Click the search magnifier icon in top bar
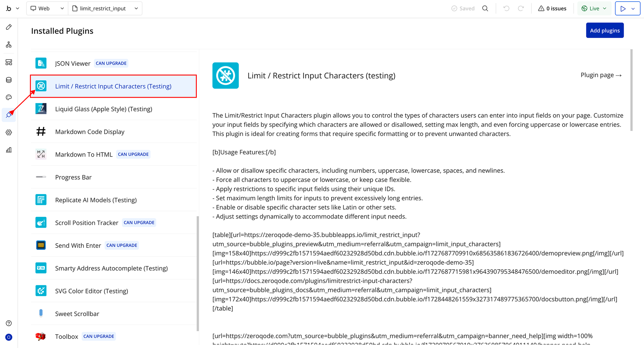644x348 pixels. click(485, 8)
